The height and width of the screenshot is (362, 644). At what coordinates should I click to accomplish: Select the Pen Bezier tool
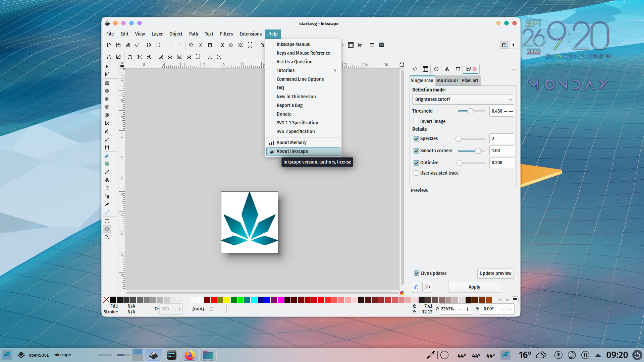click(107, 123)
